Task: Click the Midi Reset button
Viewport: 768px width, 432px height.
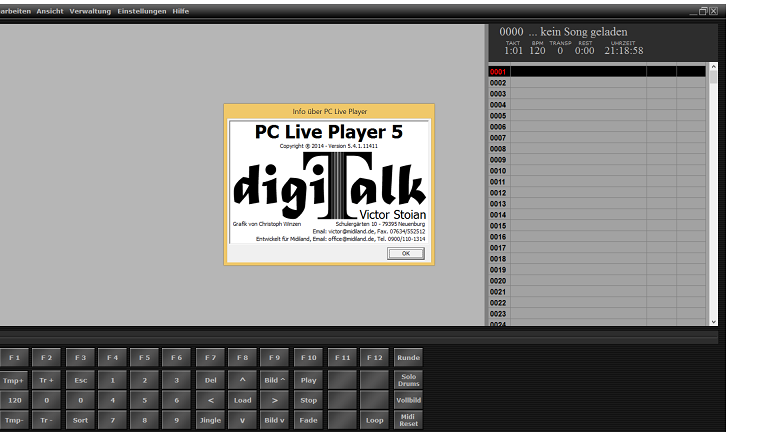Action: (x=408, y=420)
